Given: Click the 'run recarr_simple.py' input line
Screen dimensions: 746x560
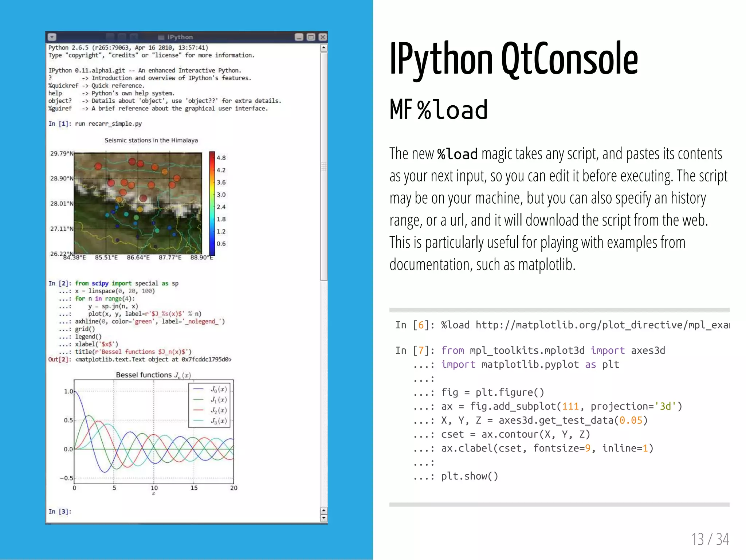Looking at the screenshot, I should (108, 124).
